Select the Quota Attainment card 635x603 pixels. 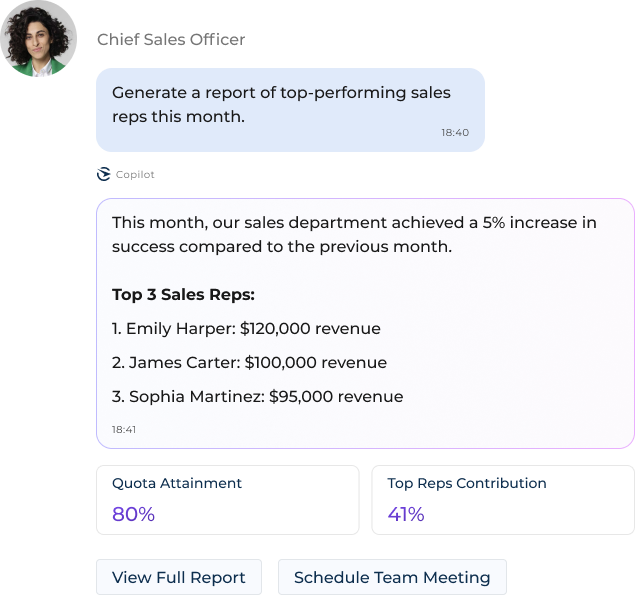pos(228,499)
